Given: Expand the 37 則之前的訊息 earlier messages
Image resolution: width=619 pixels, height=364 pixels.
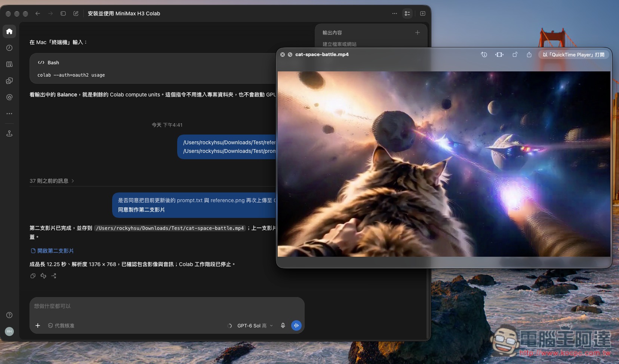Looking at the screenshot, I should pyautogui.click(x=52, y=181).
